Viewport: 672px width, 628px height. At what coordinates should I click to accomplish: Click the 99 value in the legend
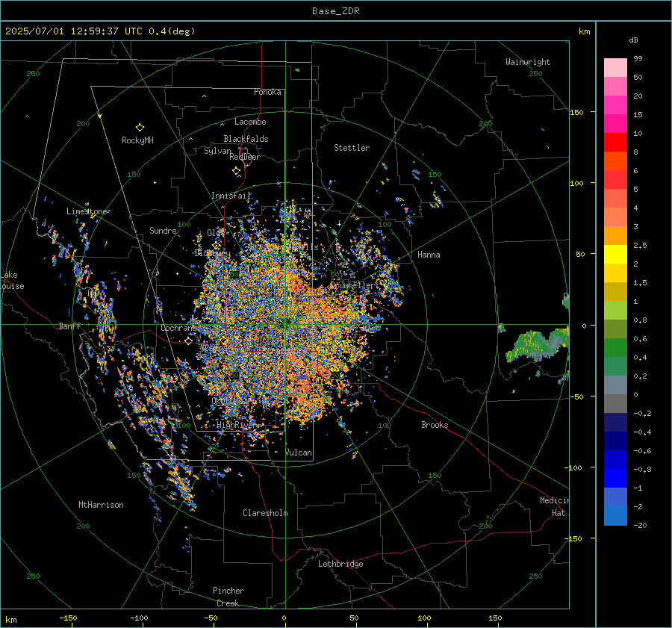tap(638, 59)
